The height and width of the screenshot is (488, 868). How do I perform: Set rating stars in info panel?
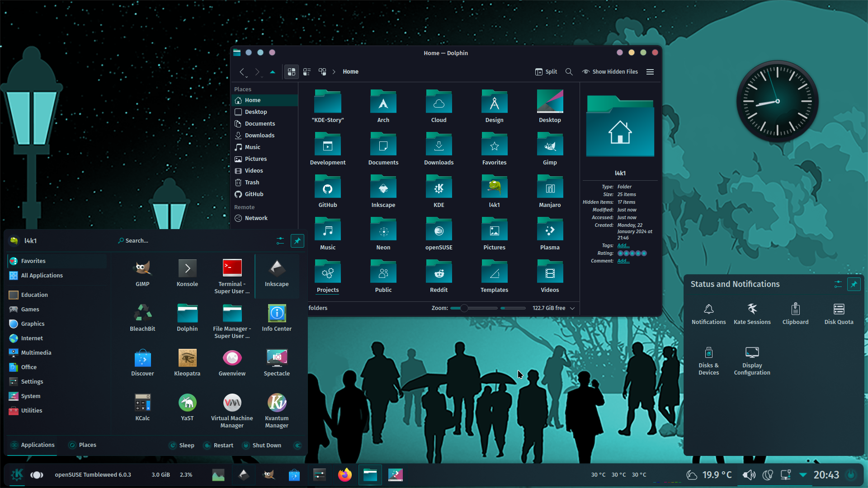[632, 253]
